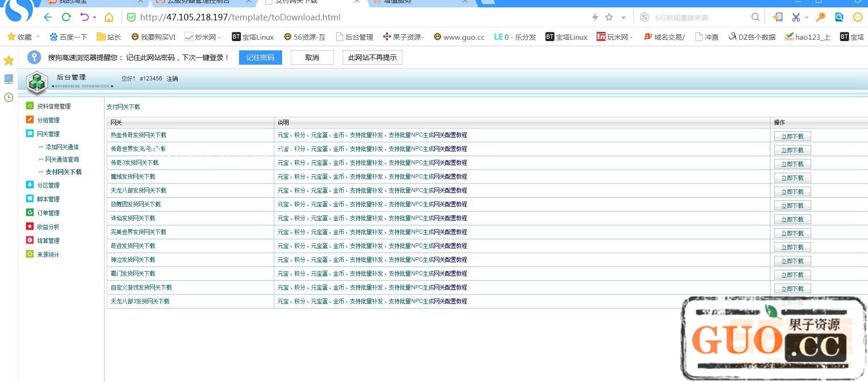Open the key password manager icon
868x382 pixels.
(821, 18)
